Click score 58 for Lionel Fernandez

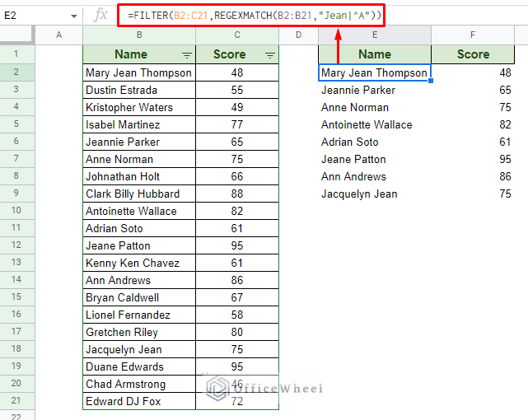pos(237,315)
